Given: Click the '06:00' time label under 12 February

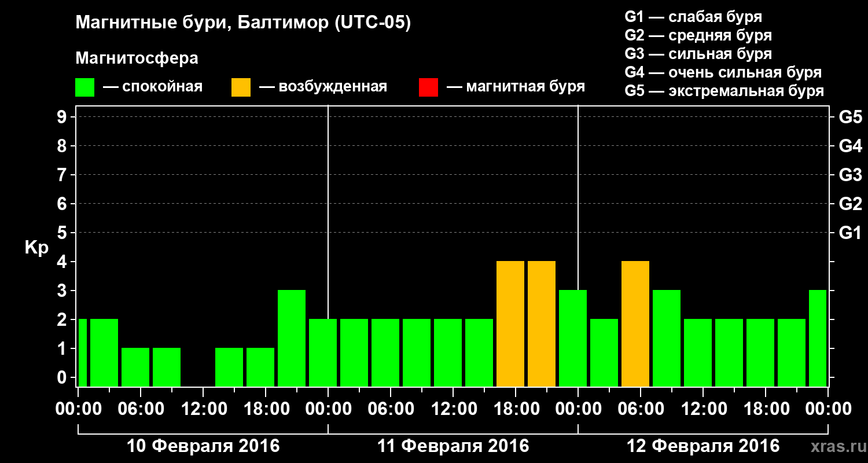Looking at the screenshot, I should [641, 409].
